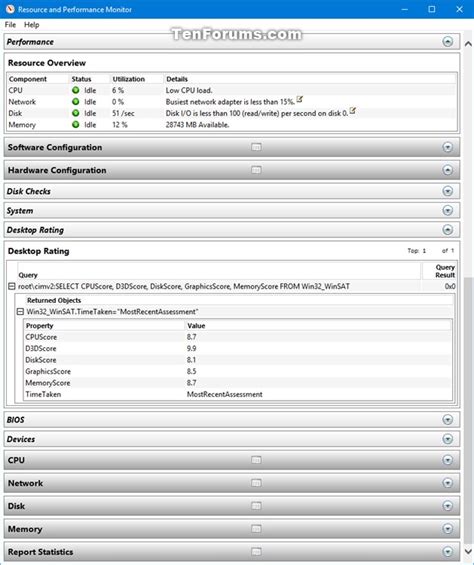Image resolution: width=474 pixels, height=565 pixels.
Task: Click the note icon beside Disk I/O details
Action: coord(353,111)
